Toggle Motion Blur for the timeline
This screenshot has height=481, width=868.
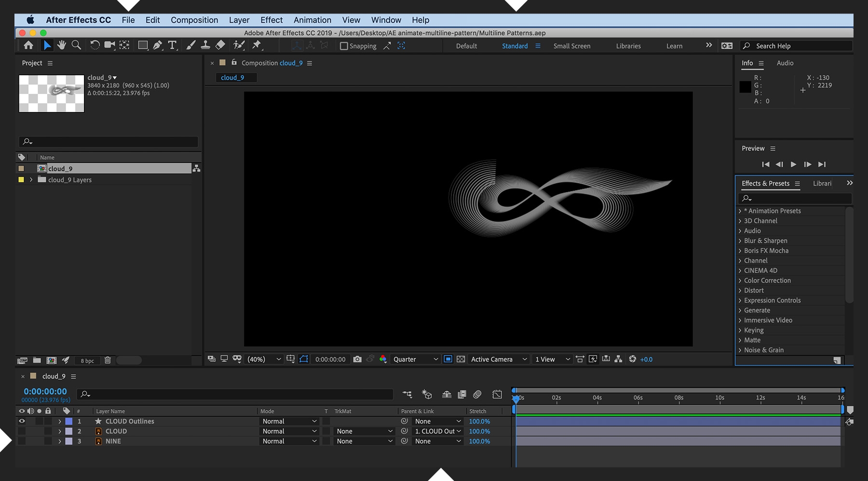tap(477, 395)
